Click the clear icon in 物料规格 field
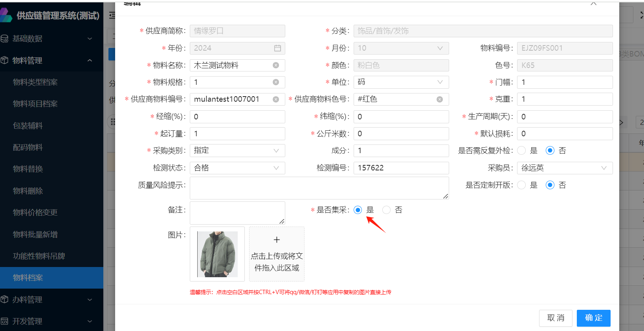The height and width of the screenshot is (331, 644). point(276,82)
